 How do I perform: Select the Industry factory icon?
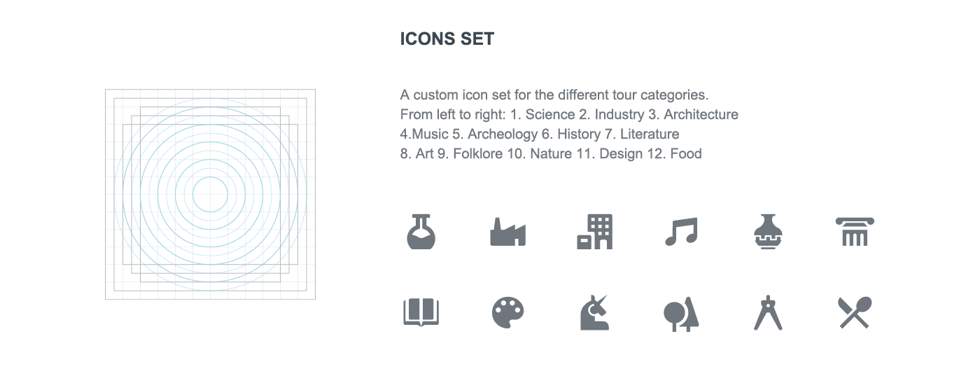(507, 232)
